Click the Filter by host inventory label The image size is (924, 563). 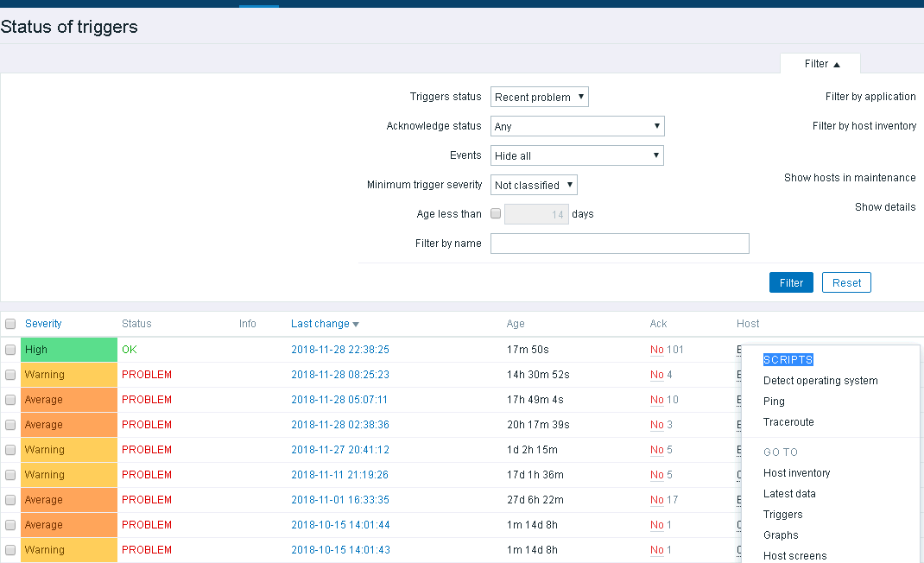point(864,126)
